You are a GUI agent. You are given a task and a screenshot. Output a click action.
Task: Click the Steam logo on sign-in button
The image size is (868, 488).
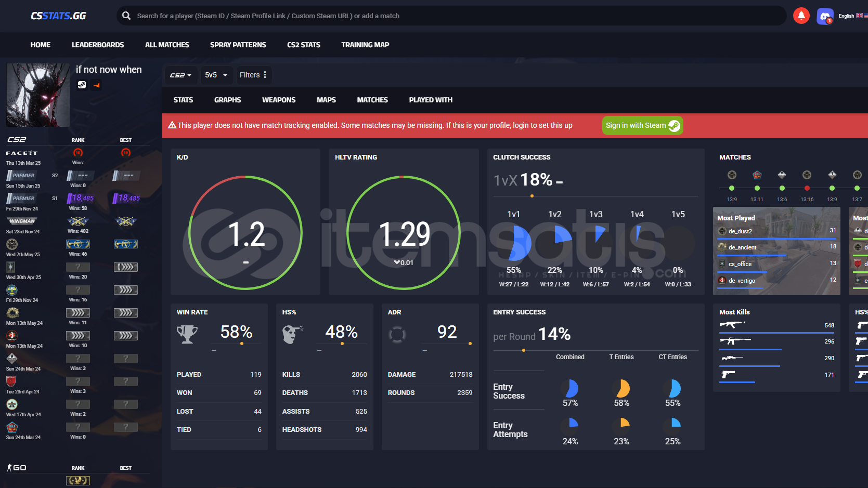pyautogui.click(x=674, y=125)
